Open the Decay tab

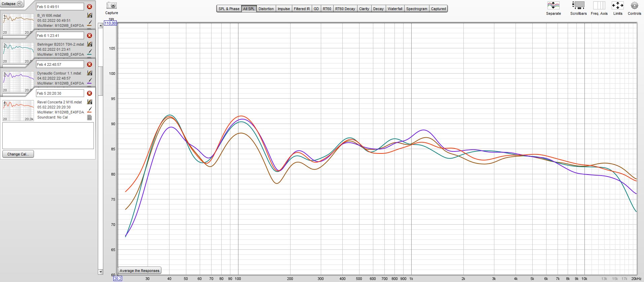[378, 9]
